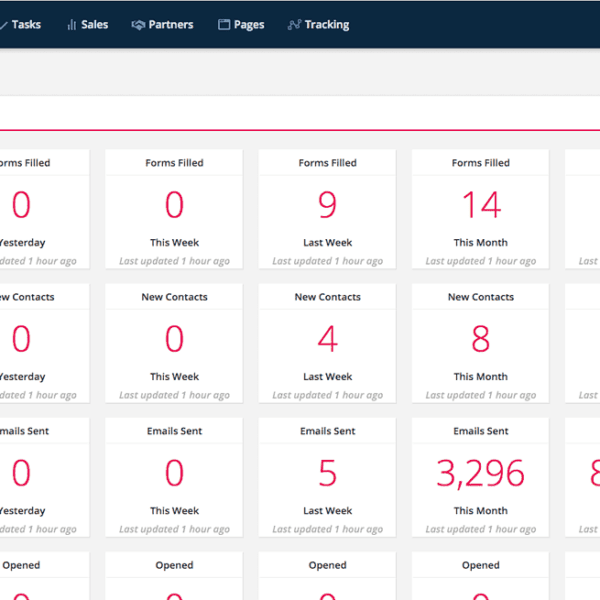
Task: Click the Partners handshake icon
Action: click(138, 25)
